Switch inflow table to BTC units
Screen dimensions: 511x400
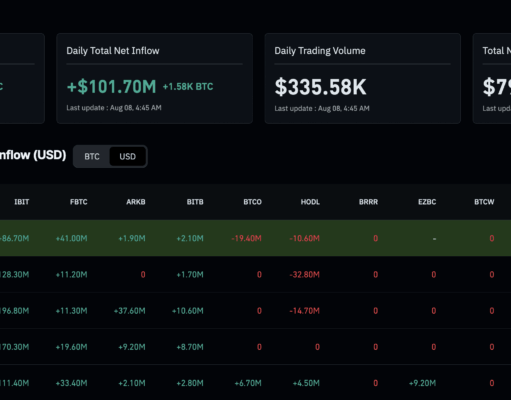pos(92,156)
